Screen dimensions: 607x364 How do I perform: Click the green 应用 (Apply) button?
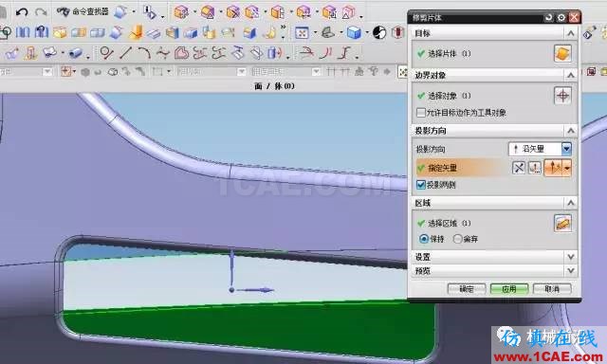509,289
